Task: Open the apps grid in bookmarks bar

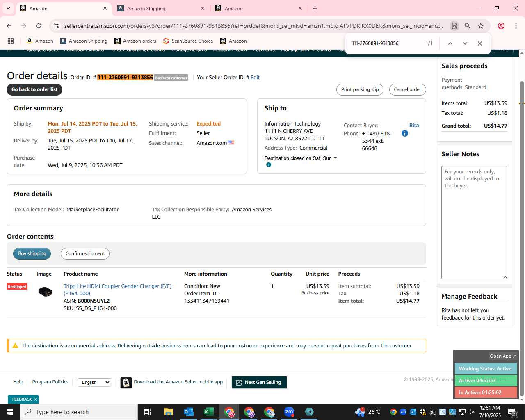Action: (11, 41)
